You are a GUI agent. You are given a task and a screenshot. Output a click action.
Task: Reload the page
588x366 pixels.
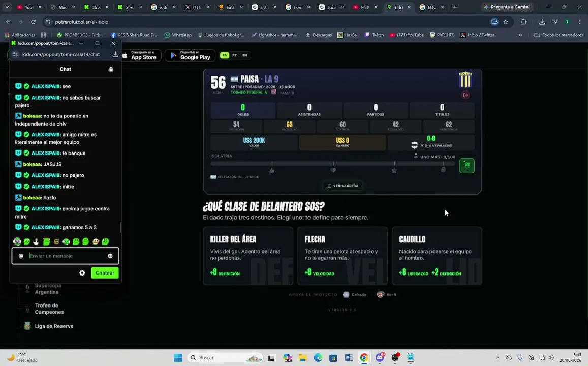click(x=33, y=22)
